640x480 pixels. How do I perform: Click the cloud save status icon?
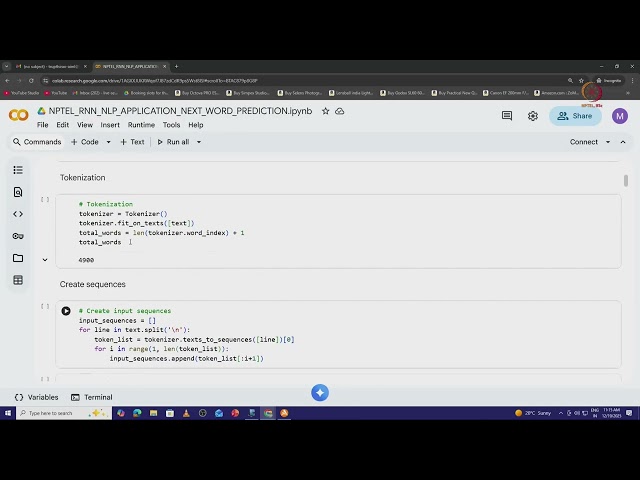(340, 111)
